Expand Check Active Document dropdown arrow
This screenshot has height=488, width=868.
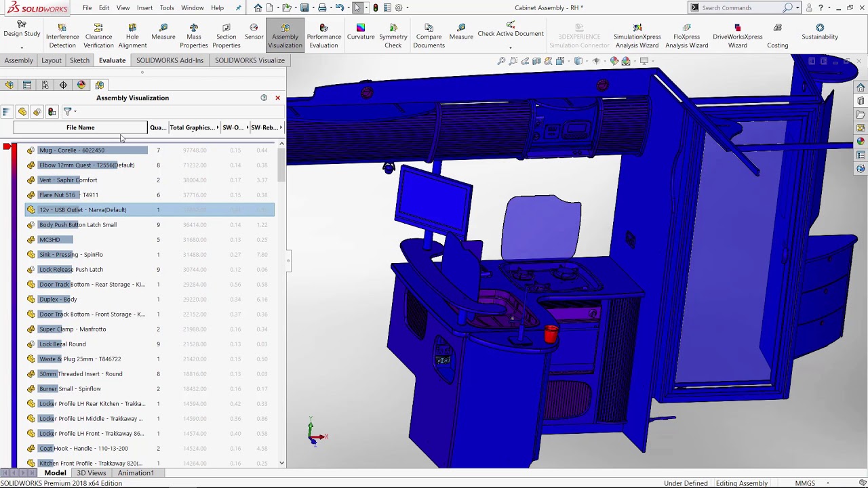click(x=511, y=47)
